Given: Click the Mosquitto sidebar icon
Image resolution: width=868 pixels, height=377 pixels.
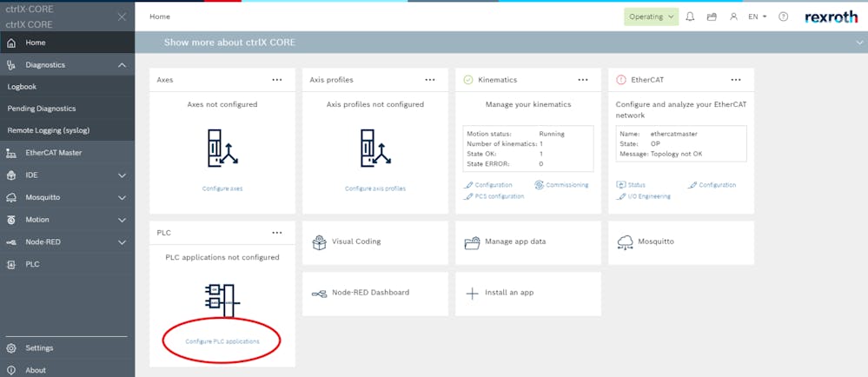Looking at the screenshot, I should click(x=11, y=198).
